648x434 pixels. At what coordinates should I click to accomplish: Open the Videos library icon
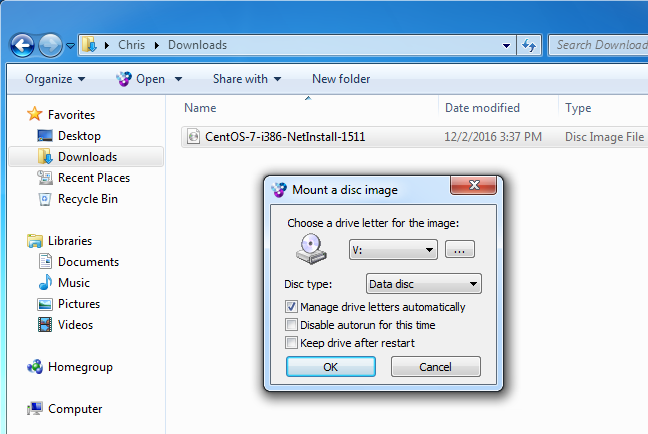tap(44, 325)
